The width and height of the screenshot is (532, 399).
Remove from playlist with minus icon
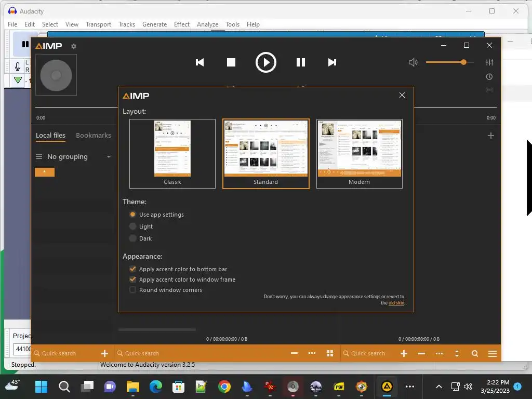click(x=421, y=353)
